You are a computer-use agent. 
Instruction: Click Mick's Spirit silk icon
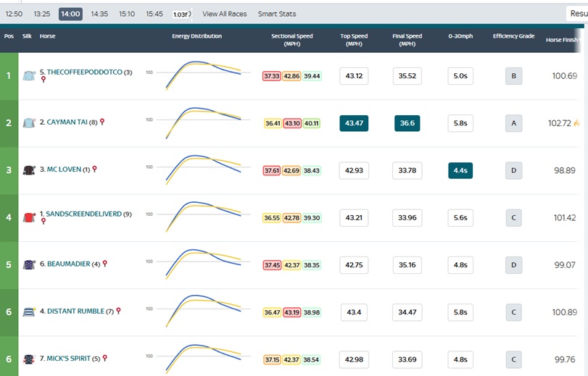(29, 359)
